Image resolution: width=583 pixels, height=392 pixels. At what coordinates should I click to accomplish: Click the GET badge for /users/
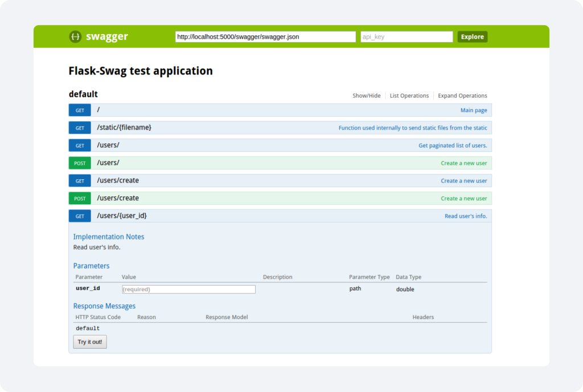tap(80, 146)
